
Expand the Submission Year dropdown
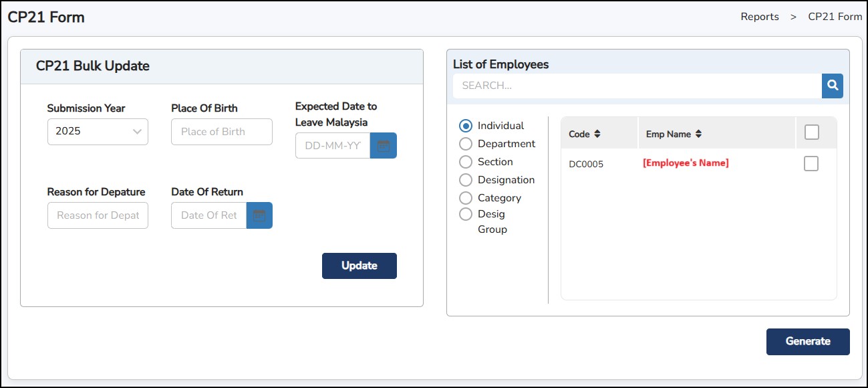[98, 132]
